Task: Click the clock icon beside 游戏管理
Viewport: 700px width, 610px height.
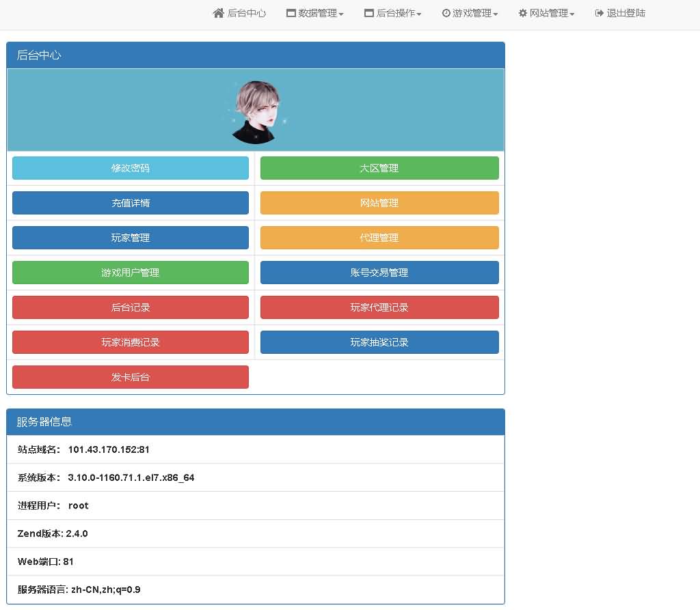Action: (446, 13)
